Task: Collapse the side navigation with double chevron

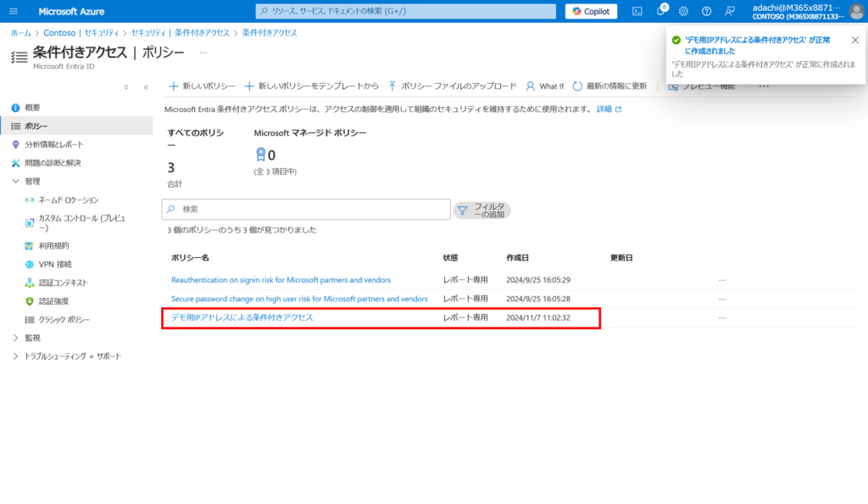Action: point(146,87)
